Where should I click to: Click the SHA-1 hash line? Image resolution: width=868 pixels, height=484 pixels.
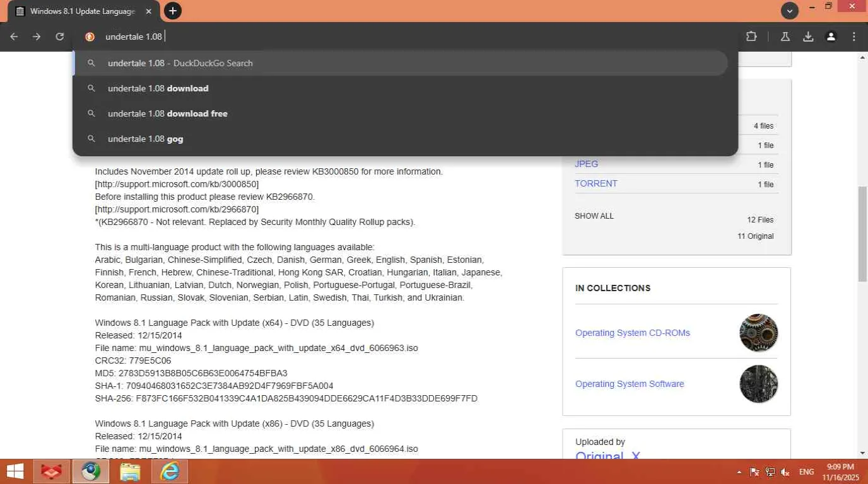[214, 386]
